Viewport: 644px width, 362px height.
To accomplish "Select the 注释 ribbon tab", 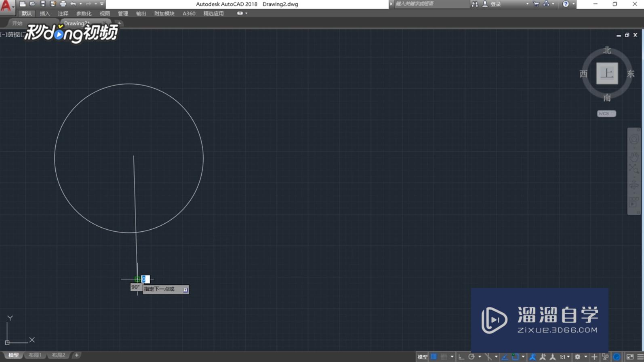I will [x=63, y=13].
